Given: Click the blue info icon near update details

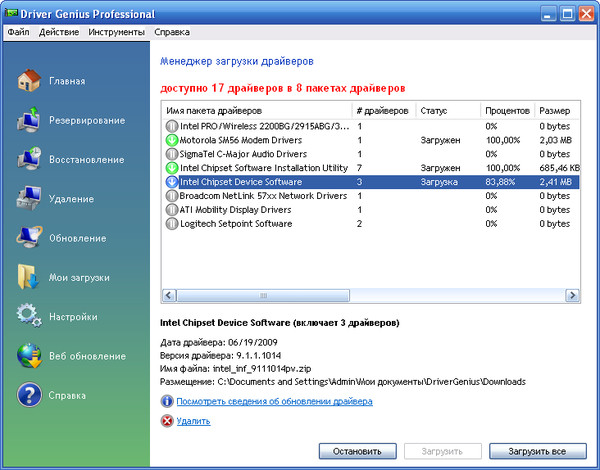Looking at the screenshot, I should click(x=167, y=401).
